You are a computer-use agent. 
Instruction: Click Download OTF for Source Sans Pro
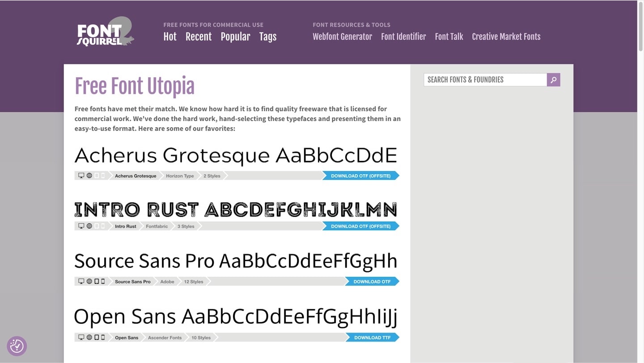tap(372, 282)
